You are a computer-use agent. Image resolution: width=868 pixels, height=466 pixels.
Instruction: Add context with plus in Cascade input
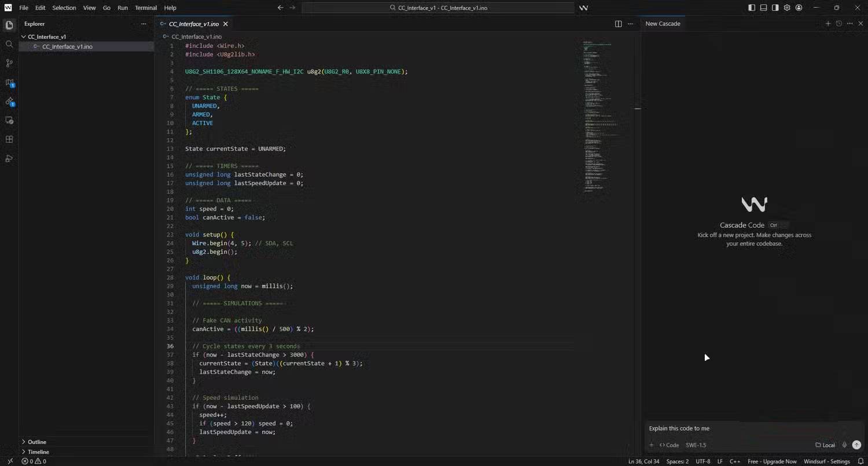(651, 445)
